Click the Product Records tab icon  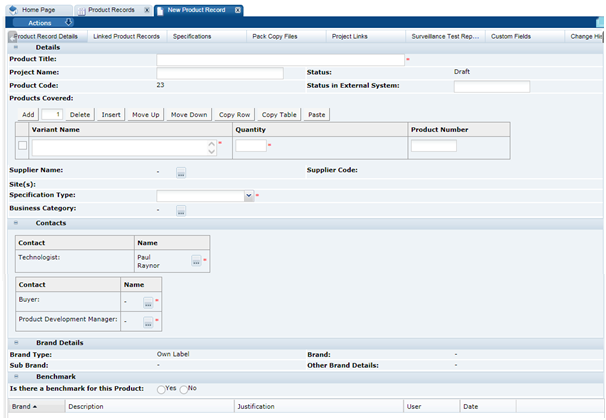pos(82,10)
